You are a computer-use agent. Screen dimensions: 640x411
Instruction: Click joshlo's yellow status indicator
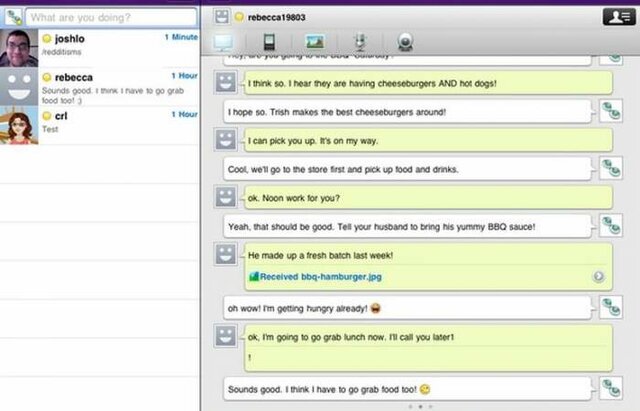(x=47, y=39)
